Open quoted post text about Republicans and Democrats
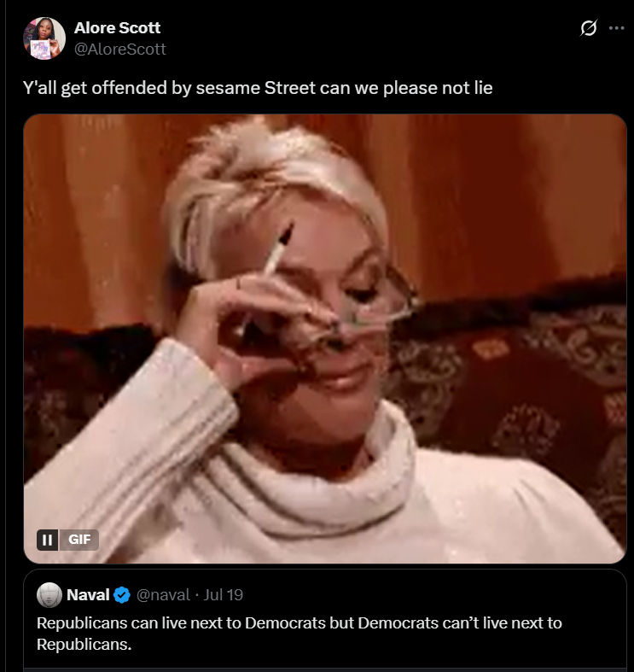The height and width of the screenshot is (672, 634). (x=299, y=634)
